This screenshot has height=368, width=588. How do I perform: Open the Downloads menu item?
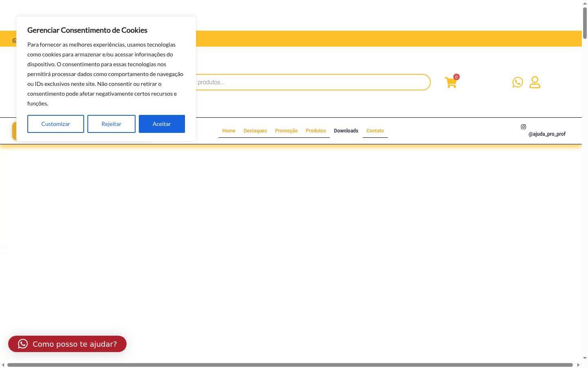click(346, 131)
